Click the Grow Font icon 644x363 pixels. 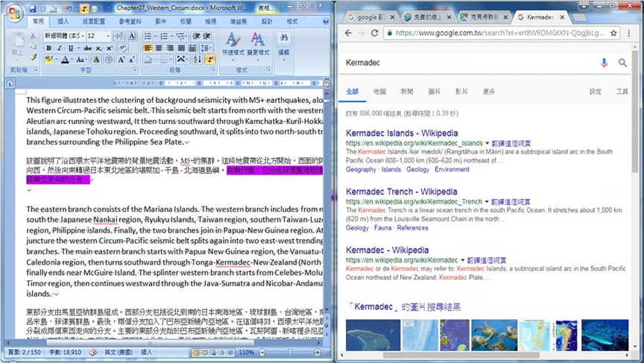click(x=121, y=60)
